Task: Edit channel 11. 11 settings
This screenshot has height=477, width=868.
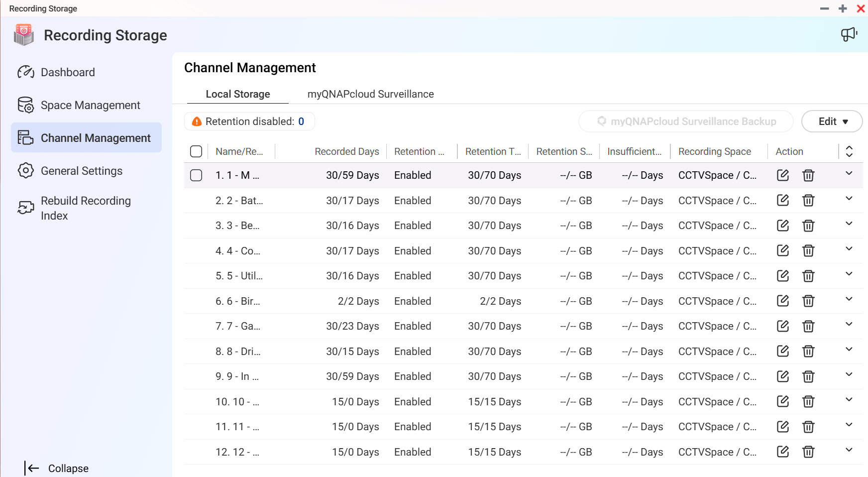Action: (x=783, y=427)
